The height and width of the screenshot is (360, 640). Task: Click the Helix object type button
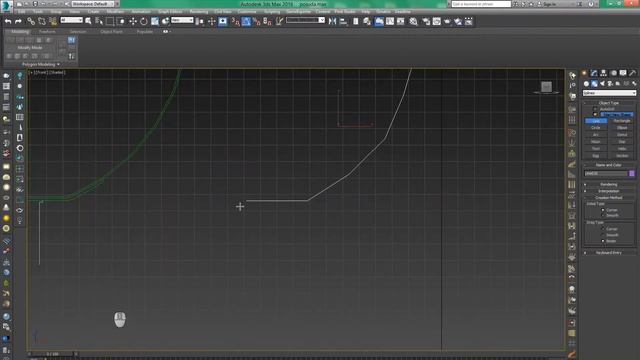(x=622, y=149)
